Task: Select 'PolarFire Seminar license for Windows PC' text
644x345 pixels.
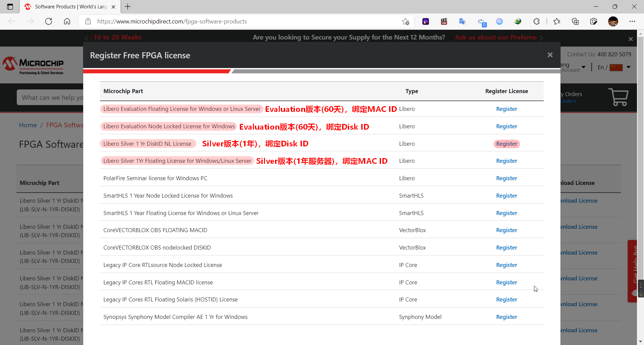Action: point(155,178)
